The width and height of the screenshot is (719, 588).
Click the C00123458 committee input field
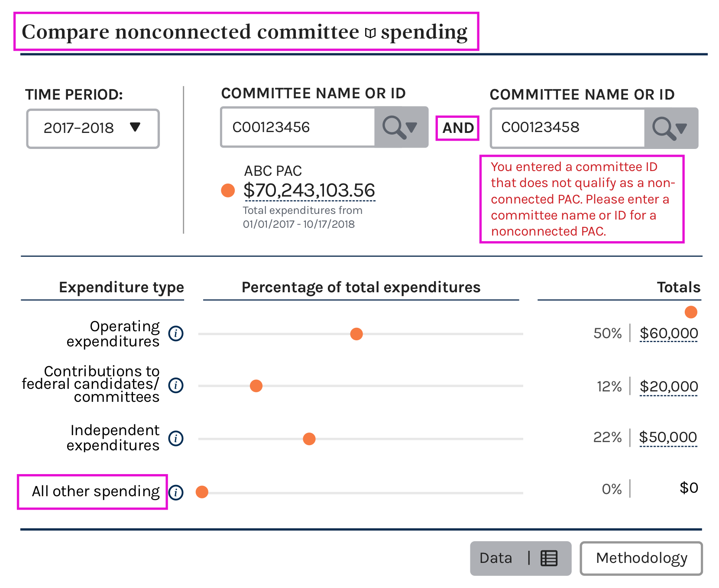(567, 128)
